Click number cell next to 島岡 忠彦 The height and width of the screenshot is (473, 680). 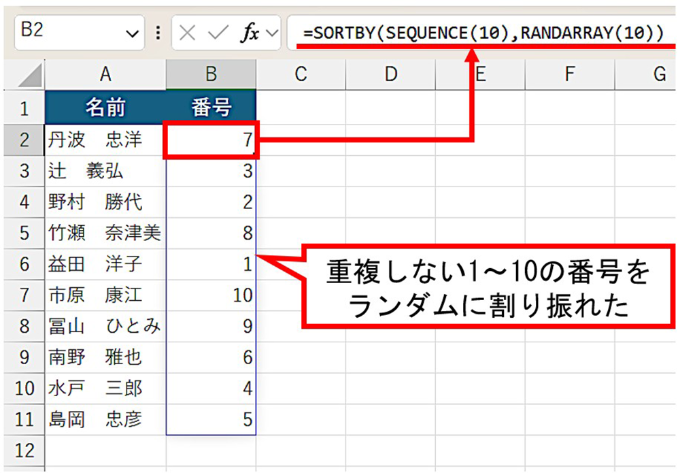coord(211,420)
